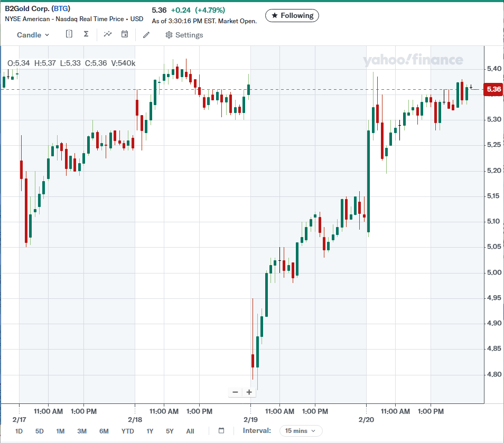Screen dimensions: 504x443
Task: Click the B2Gold Corp. company name
Action: (27, 8)
